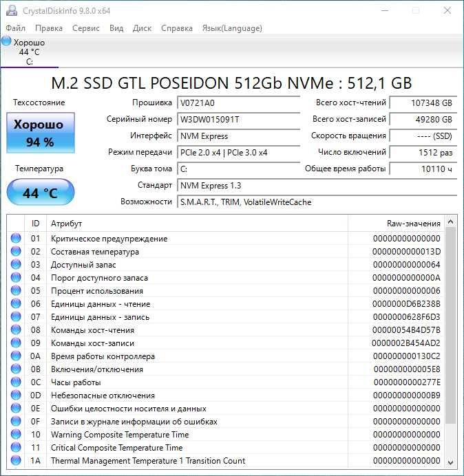Click the power-on hours value 10110 ч

coord(423,169)
